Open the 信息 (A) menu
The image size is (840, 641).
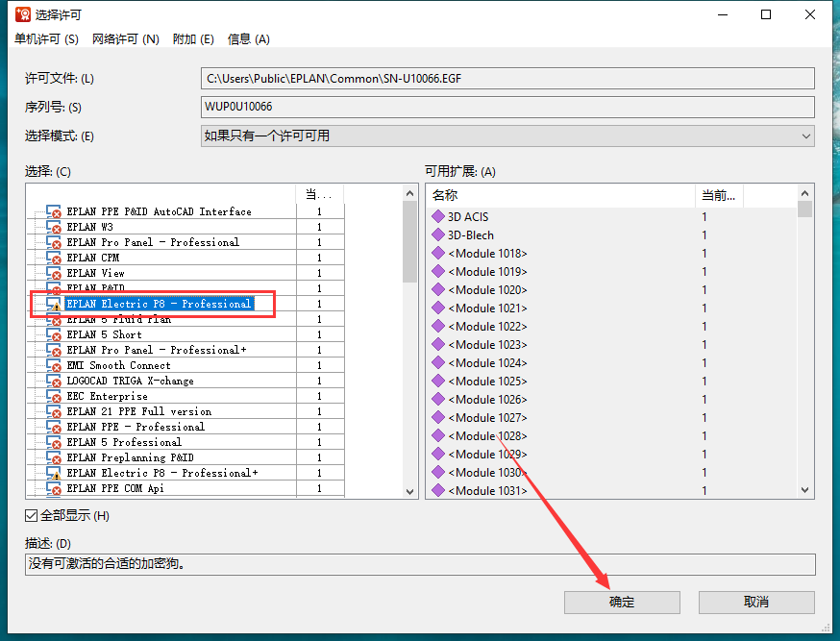tap(249, 39)
